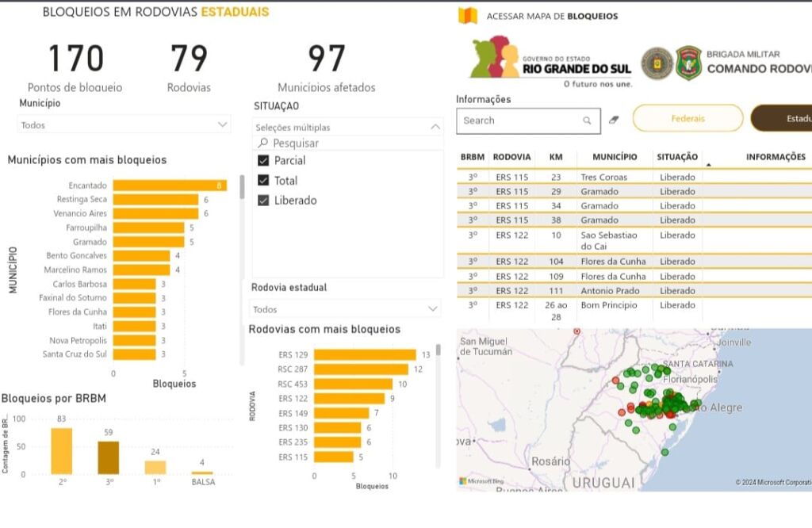The image size is (812, 528).
Task: Click the yellow map icon beside Acessar Mapa
Action: [x=468, y=16]
